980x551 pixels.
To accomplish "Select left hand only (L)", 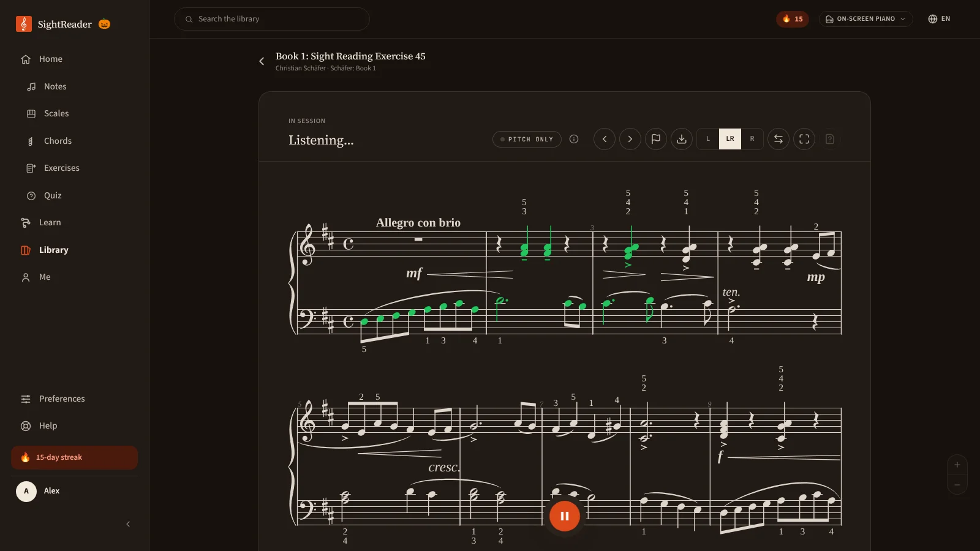I will pyautogui.click(x=708, y=139).
